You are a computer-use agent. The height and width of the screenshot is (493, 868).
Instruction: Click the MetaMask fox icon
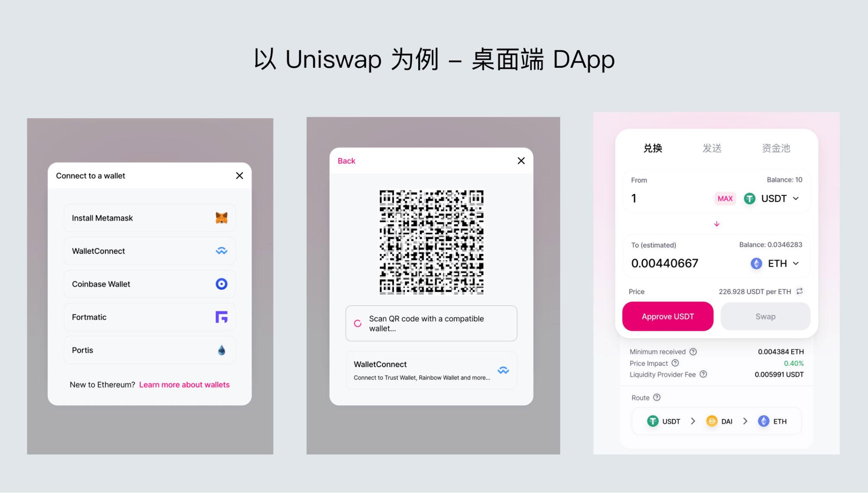[x=221, y=218]
